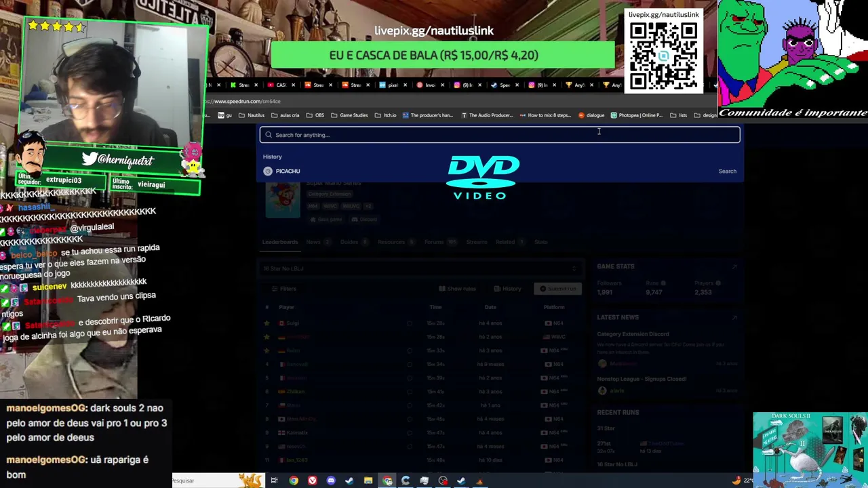Close the Kick 'Stre' browser tab
The height and width of the screenshot is (488, 868).
[x=256, y=85]
